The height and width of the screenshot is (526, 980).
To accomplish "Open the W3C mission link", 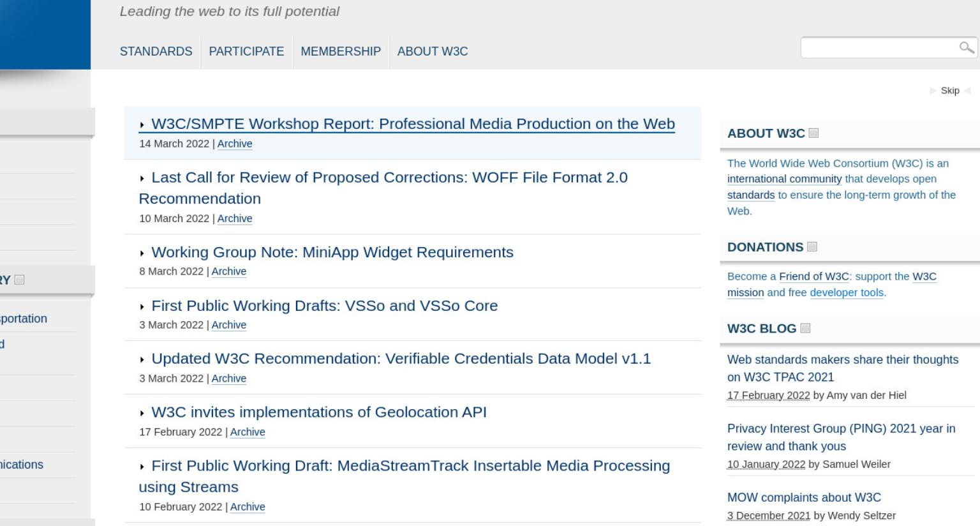I will coord(832,285).
